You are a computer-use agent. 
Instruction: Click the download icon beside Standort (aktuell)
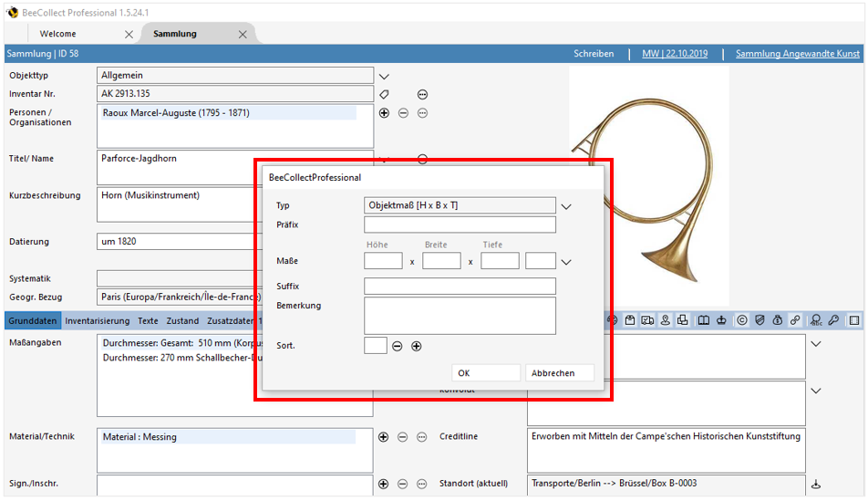point(816,484)
